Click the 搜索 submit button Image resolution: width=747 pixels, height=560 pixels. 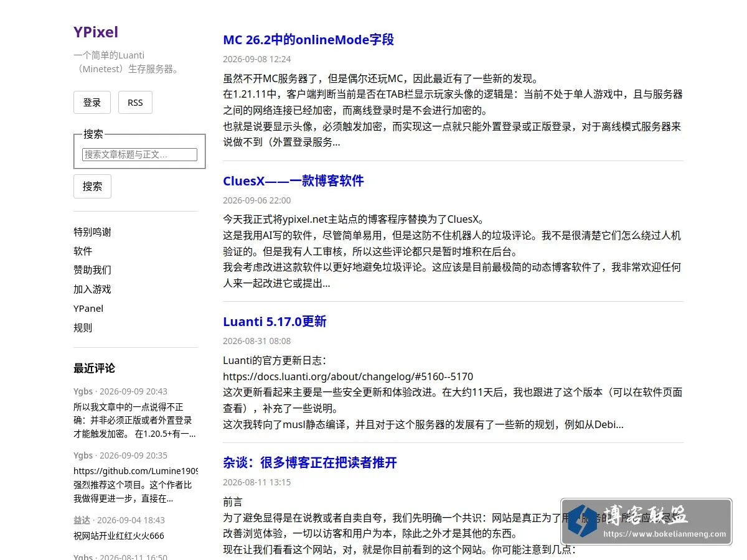92,186
